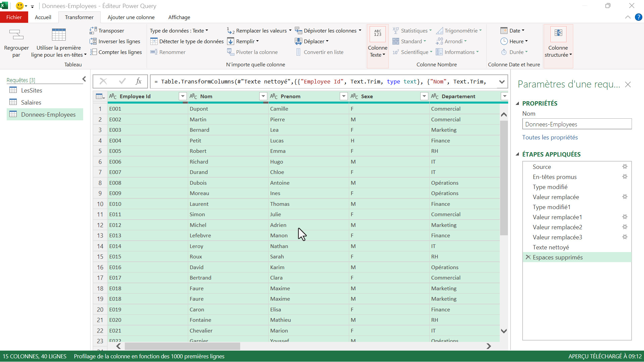
Task: Click the horizontal scrollbar thumb
Action: (x=182, y=346)
